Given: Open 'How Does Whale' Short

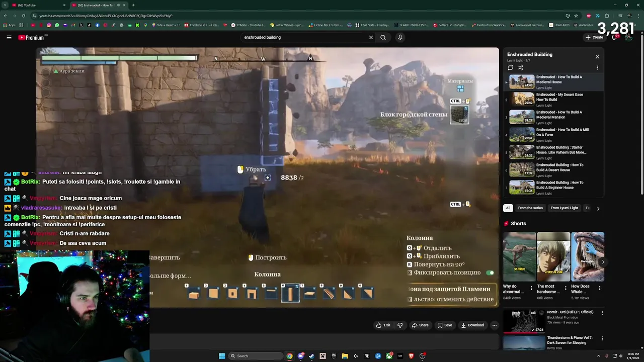Looking at the screenshot, I should pos(588,256).
